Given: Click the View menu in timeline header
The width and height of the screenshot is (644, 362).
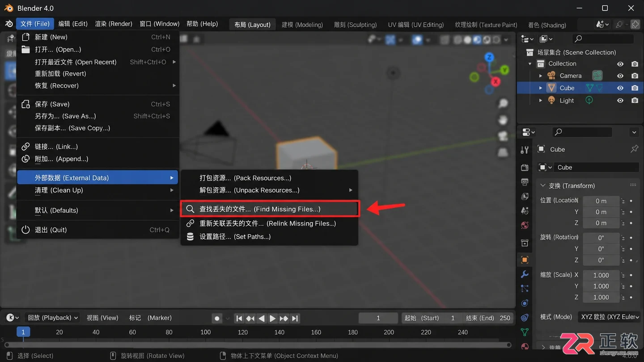Looking at the screenshot, I should pos(102,318).
